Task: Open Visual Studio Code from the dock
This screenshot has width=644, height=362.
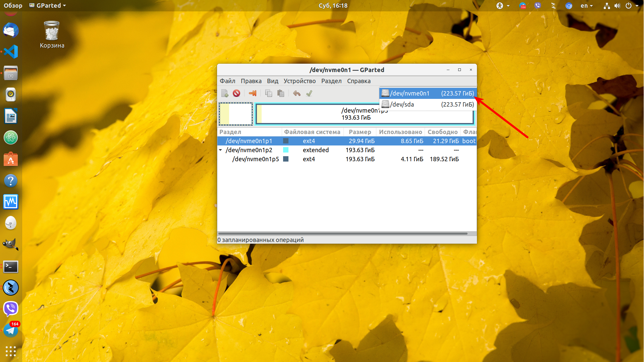Action: pyautogui.click(x=11, y=52)
